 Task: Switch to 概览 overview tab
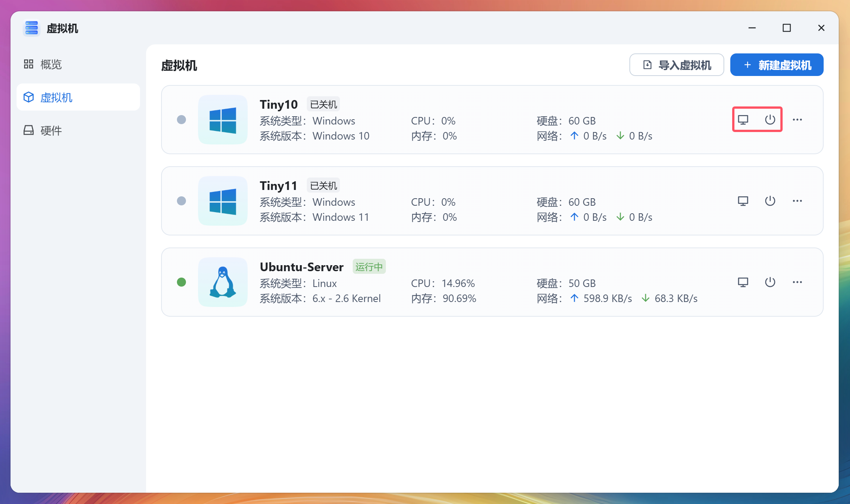click(x=51, y=64)
